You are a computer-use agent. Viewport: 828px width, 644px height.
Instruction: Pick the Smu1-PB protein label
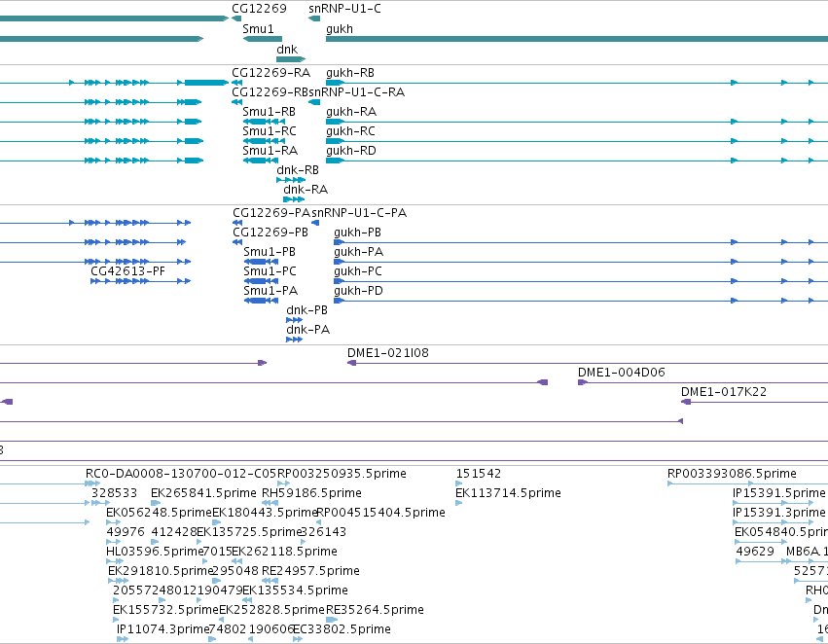(270, 252)
